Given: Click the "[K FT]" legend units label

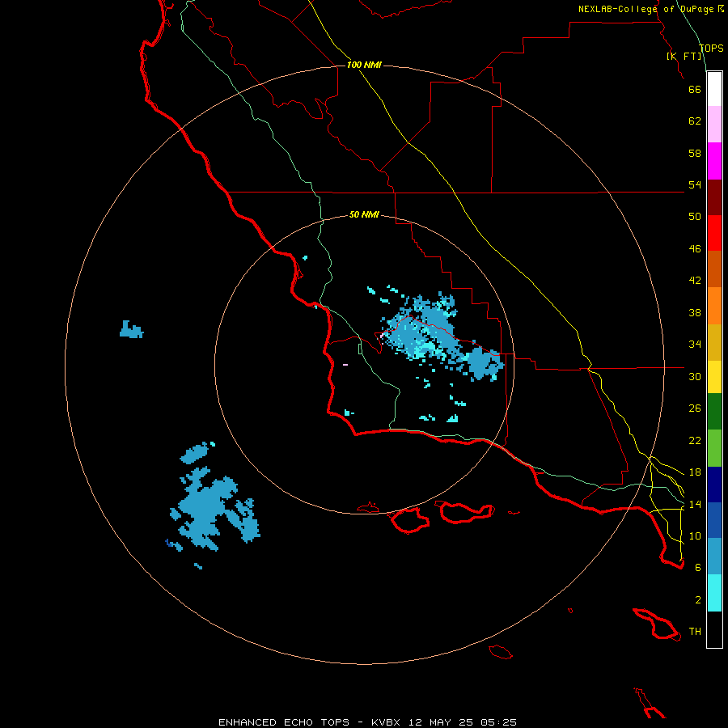Looking at the screenshot, I should 684,56.
